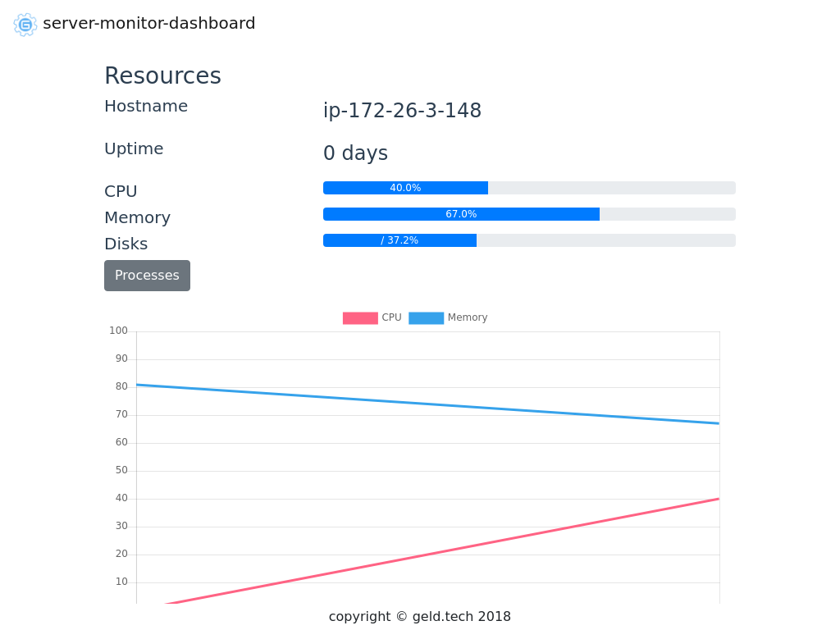Screen dimensions: 840x630
Task: Click the CPU row label
Action: tap(121, 191)
